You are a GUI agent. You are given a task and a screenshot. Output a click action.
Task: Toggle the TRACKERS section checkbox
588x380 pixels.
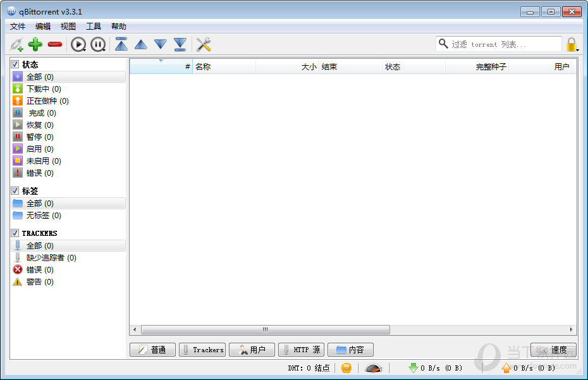[x=15, y=233]
